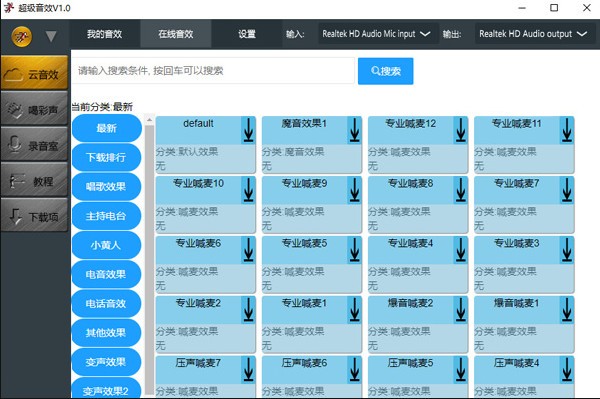Image resolution: width=600 pixels, height=399 pixels.
Task: Click the round app logo icon
Action: coord(21,37)
